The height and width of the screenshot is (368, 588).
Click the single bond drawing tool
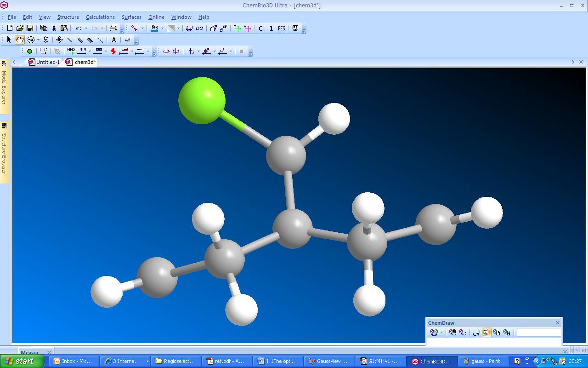pyautogui.click(x=70, y=40)
